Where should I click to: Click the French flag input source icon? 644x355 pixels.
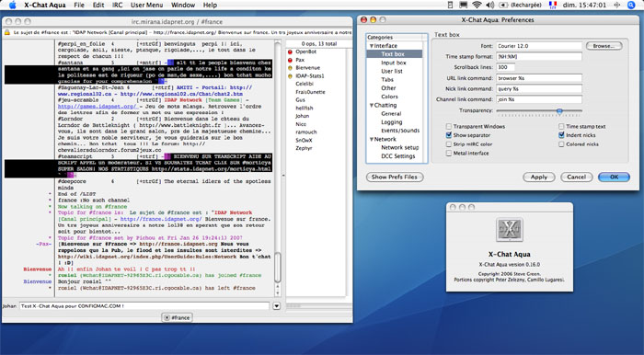553,5
